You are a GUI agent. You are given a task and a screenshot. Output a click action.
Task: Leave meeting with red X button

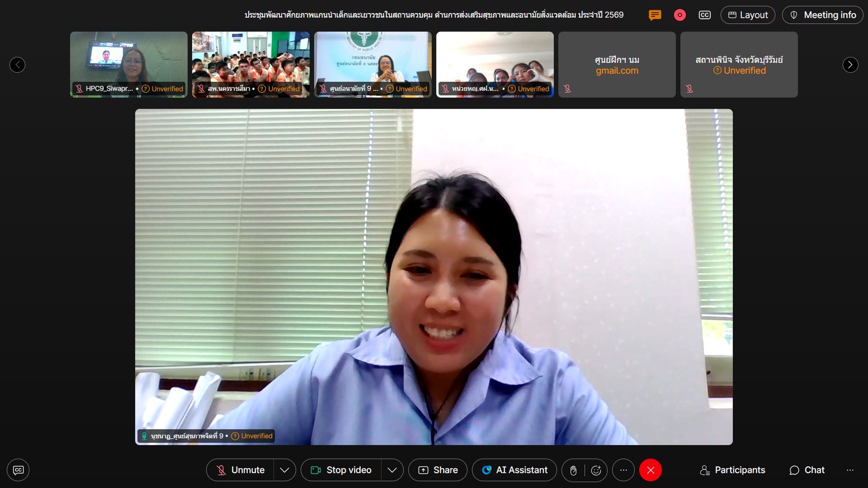[650, 470]
